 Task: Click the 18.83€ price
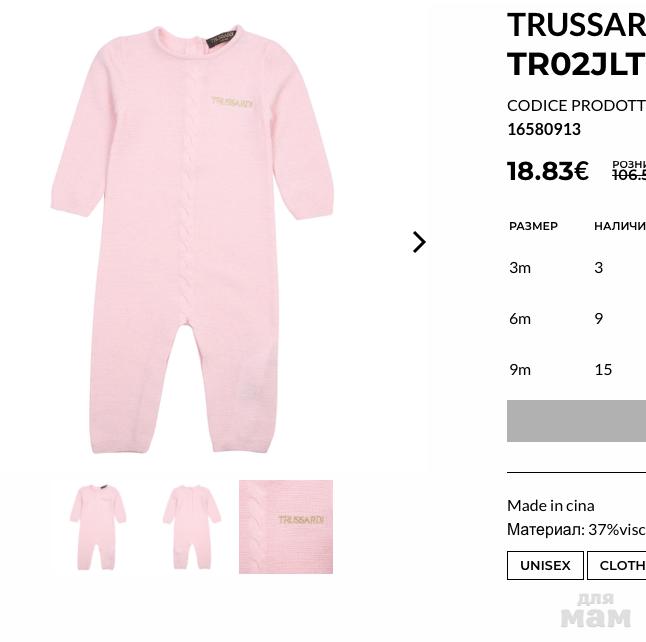pyautogui.click(x=548, y=171)
